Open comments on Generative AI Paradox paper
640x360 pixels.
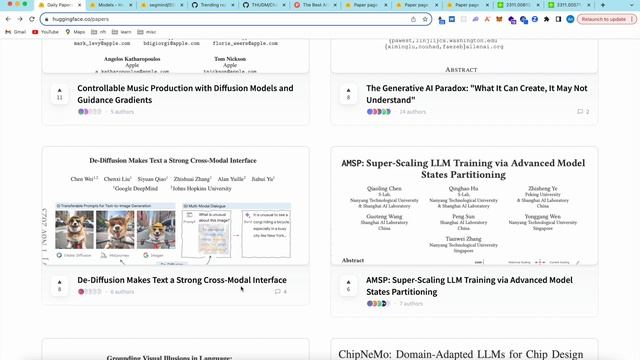(583, 111)
